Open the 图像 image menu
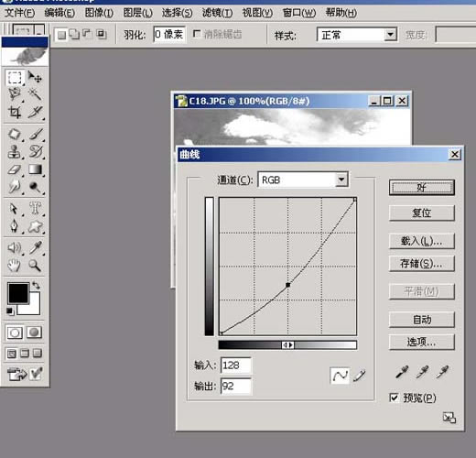 [x=99, y=13]
